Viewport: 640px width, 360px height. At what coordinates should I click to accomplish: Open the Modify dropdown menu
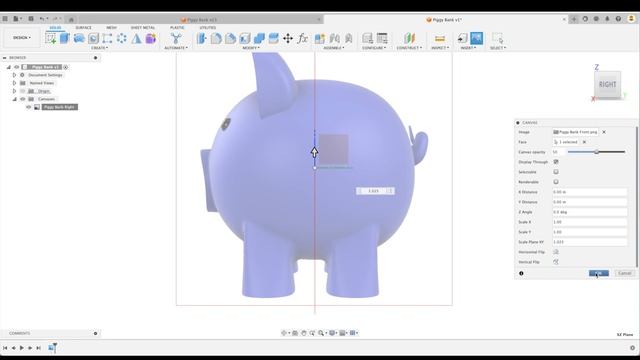click(251, 48)
